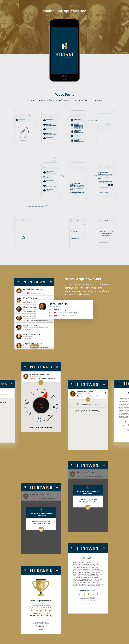Choose Библиотека и дом литераторов location

(67, 310)
